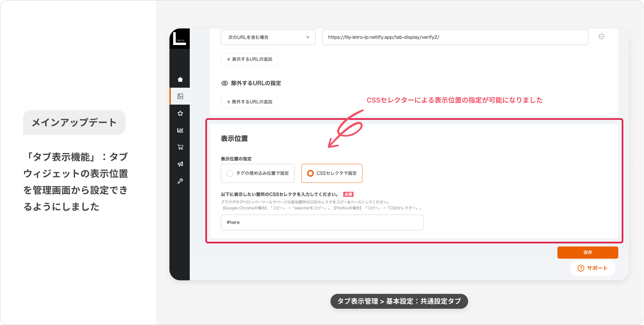Image resolution: width=644 pixels, height=325 pixels.
Task: Open the bar chart analytics icon
Action: (180, 130)
